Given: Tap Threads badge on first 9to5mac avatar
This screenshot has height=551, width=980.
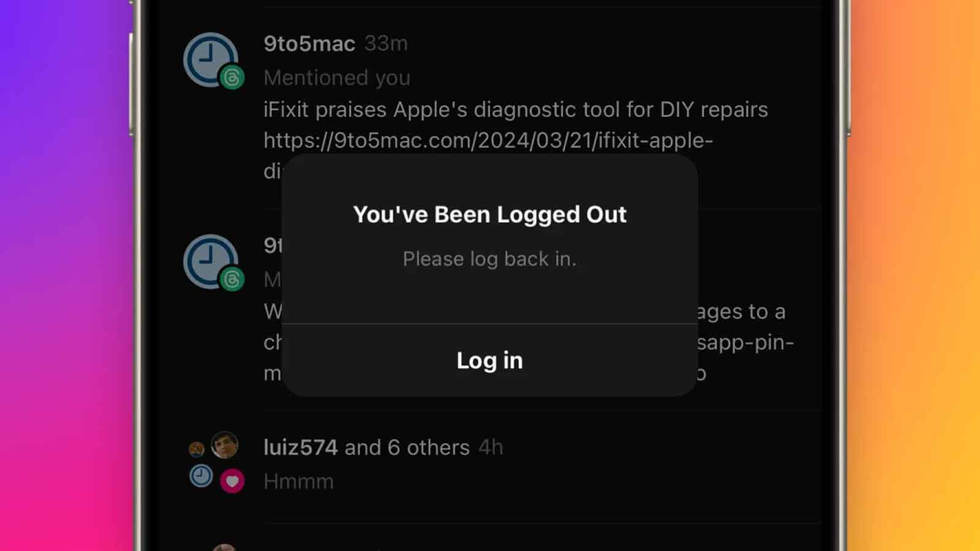Looking at the screenshot, I should point(232,77).
